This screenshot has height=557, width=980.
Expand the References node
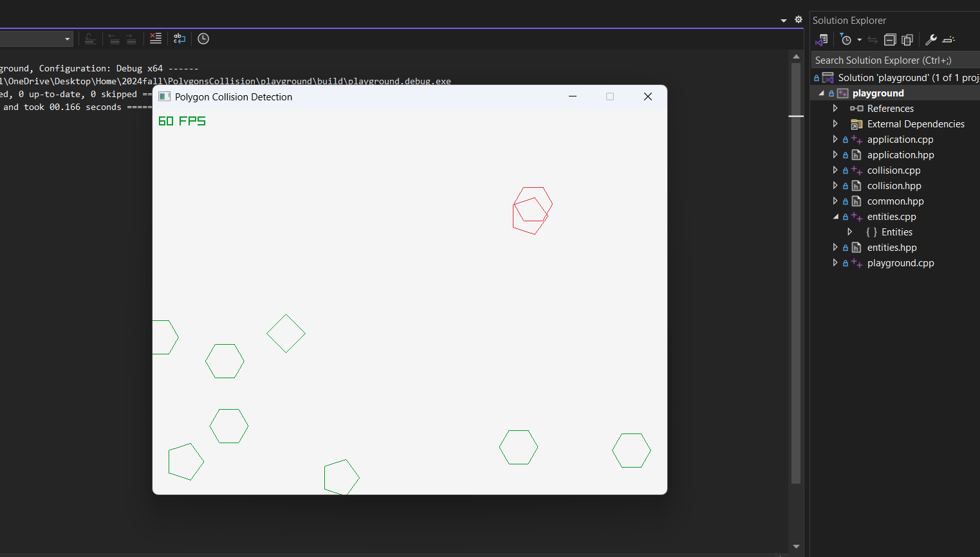[835, 109]
